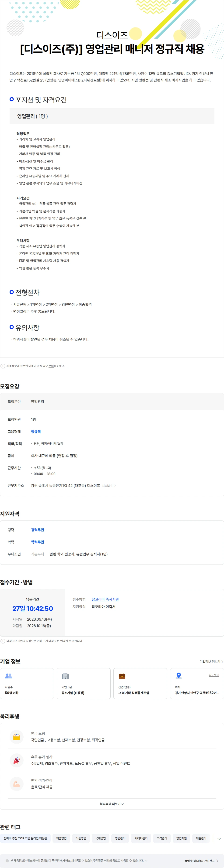Click the 위치 map pin icon
This screenshot has height=868, width=224.
[x=179, y=676]
